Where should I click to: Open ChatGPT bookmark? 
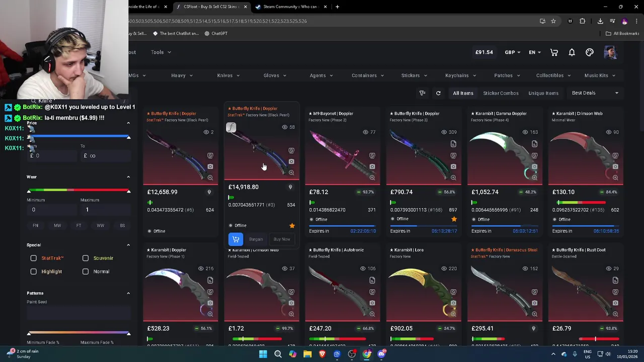tap(216, 33)
